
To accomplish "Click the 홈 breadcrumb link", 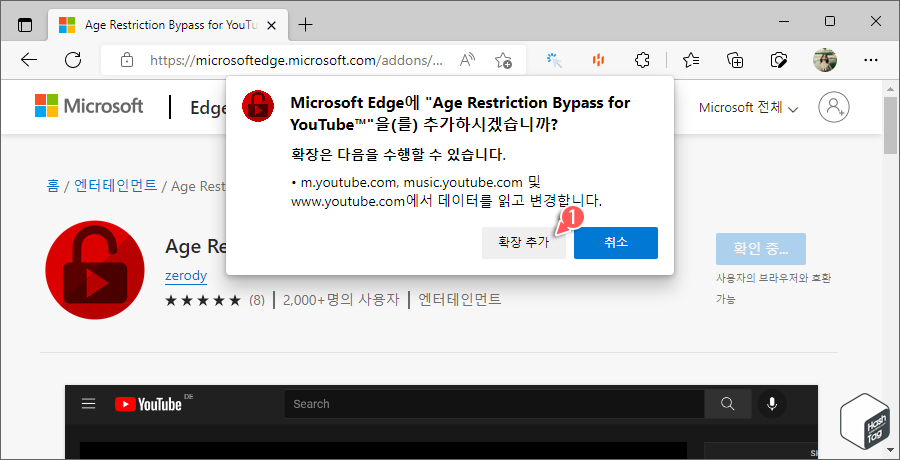I will coord(52,185).
